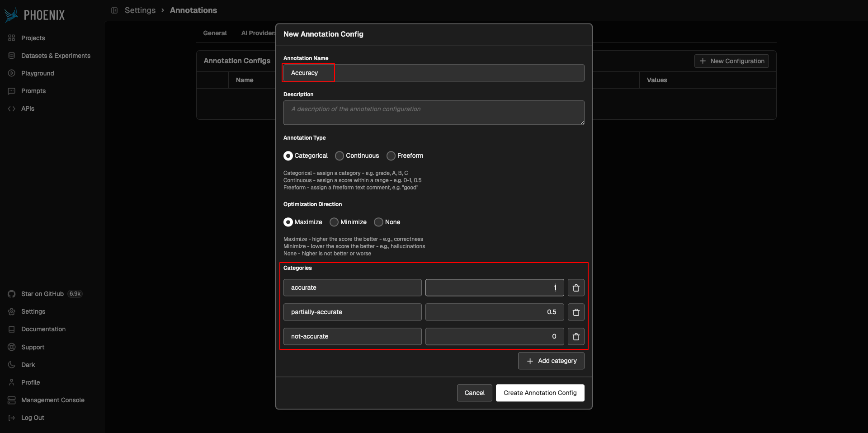The image size is (868, 433).
Task: Remove the not-accurate category with trash icon
Action: tap(576, 337)
